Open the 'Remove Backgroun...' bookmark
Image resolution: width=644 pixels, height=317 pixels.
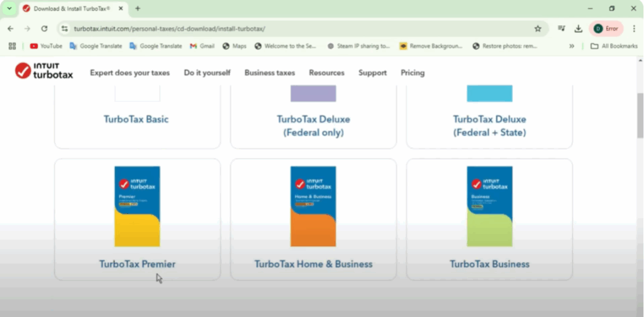(x=431, y=46)
